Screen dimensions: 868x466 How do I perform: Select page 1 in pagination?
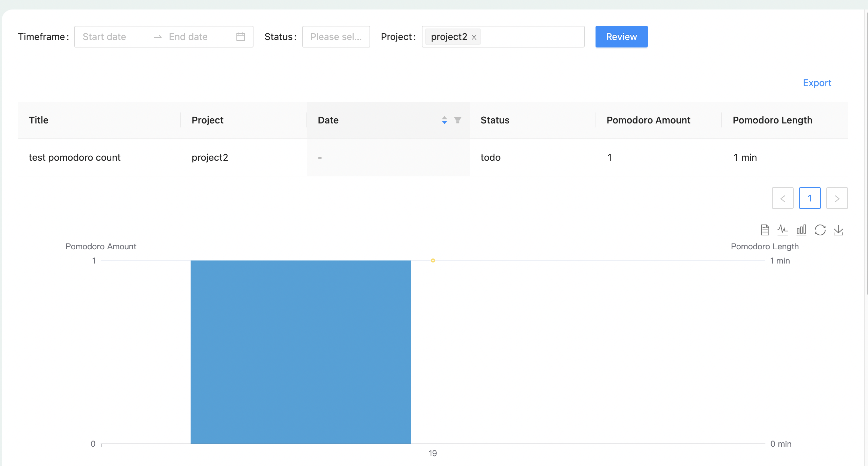coord(810,198)
